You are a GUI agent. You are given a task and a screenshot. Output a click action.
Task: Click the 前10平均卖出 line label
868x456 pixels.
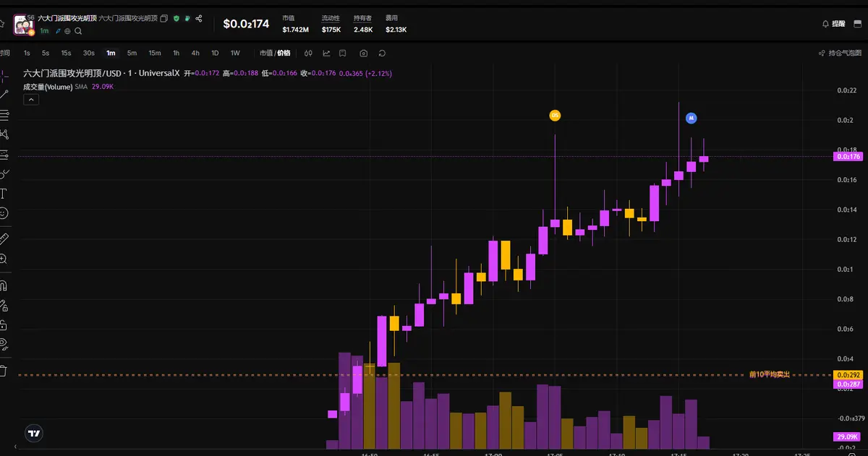pos(769,374)
